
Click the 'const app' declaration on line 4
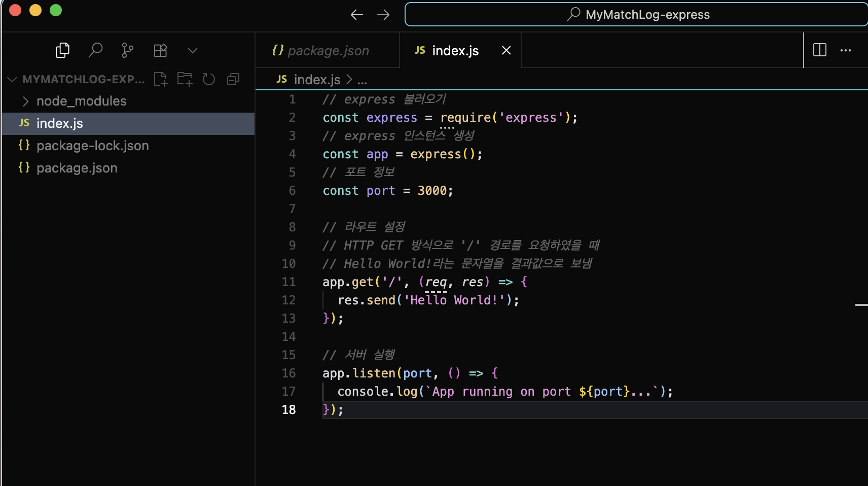click(x=355, y=154)
